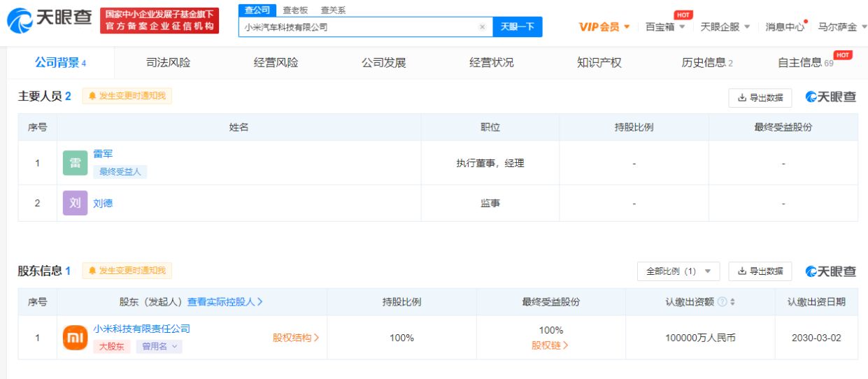The height and width of the screenshot is (379, 868).
Task: Clear the search box with the X icon
Action: tap(482, 27)
